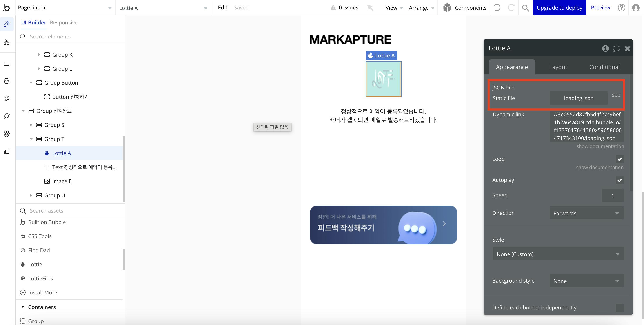Click the Redo arrow icon
644x325 pixels.
511,7
